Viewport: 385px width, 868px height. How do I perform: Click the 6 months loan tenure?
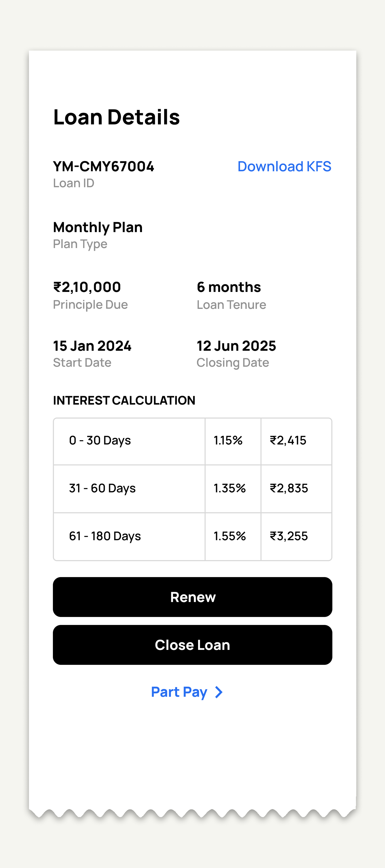coord(229,287)
